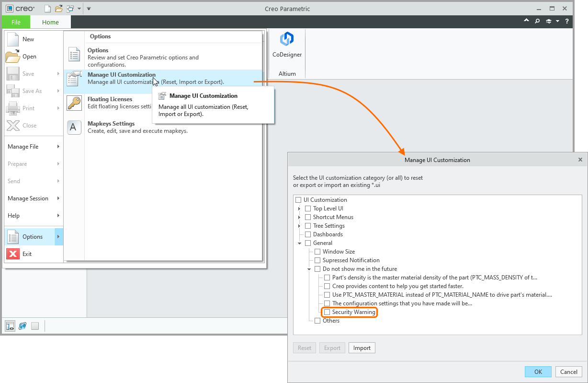Click the Floating Licenses menu title

110,99
